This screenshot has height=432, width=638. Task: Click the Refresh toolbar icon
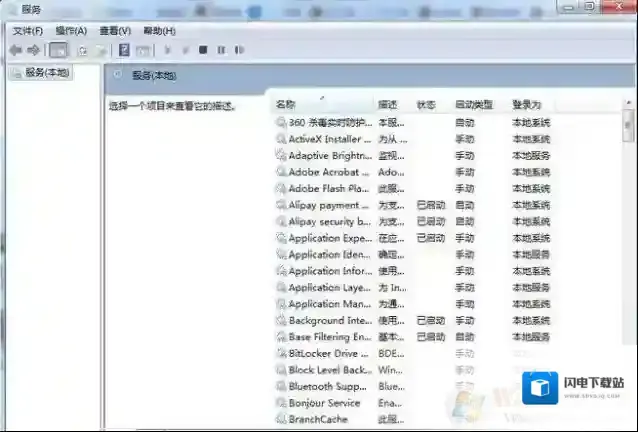(x=82, y=50)
